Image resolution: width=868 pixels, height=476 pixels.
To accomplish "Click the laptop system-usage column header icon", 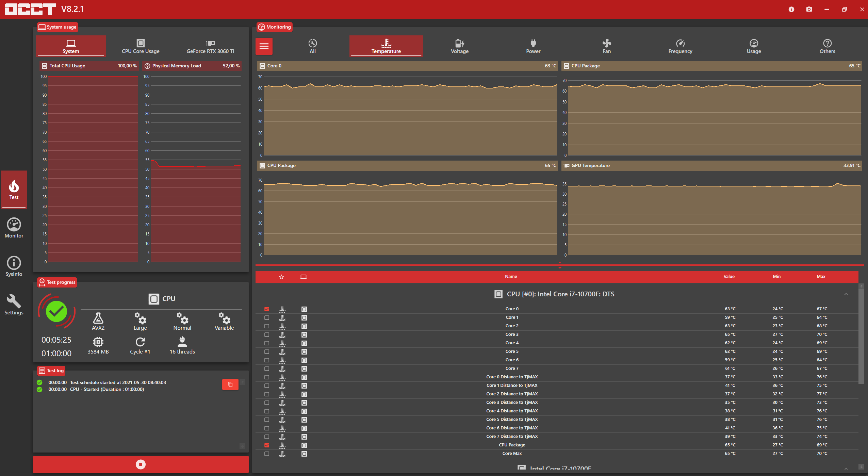I will tap(304, 277).
